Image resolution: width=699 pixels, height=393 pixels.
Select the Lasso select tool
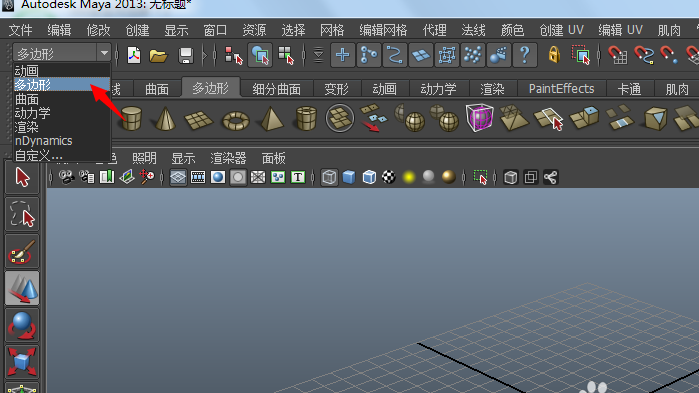point(22,214)
